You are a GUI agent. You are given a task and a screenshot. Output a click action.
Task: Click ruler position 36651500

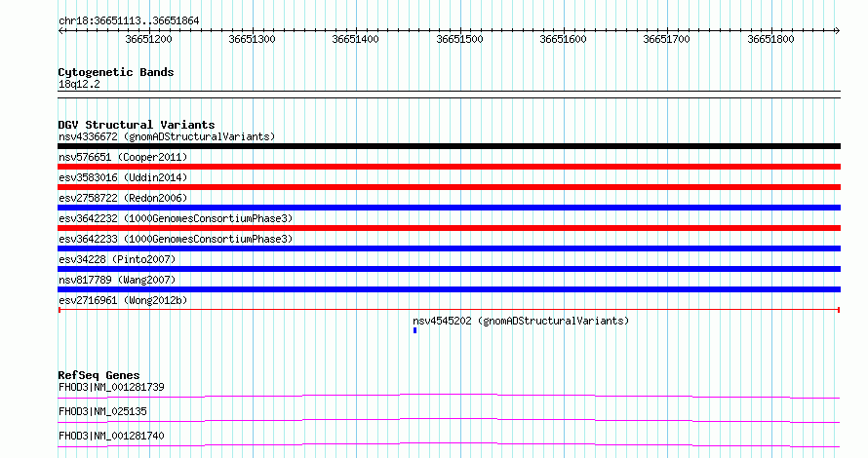[x=459, y=39]
